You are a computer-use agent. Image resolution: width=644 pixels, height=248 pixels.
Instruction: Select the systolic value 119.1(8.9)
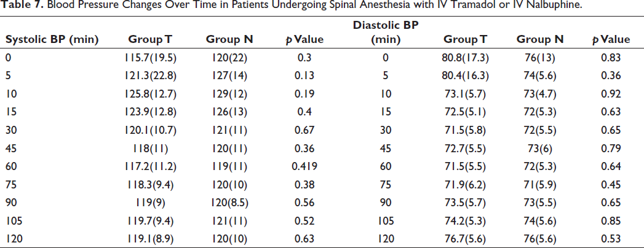(x=150, y=238)
